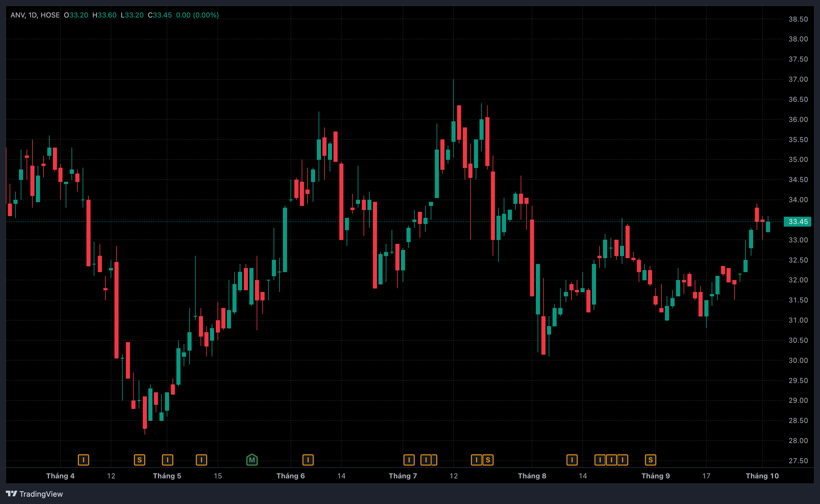Click the 35.00 price axis label

(798, 159)
